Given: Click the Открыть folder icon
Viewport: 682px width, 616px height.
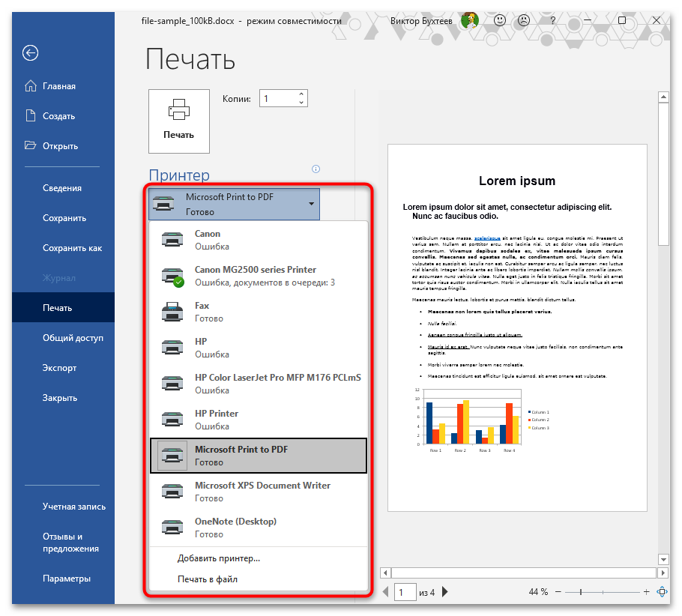Looking at the screenshot, I should coord(31,145).
